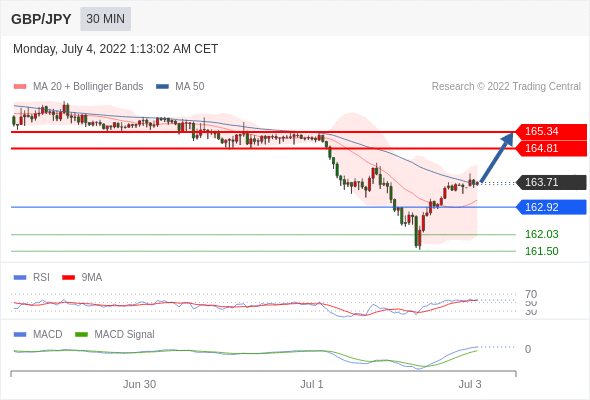
Task: Click the Research © 2022 Trading Central text
Action: click(x=506, y=87)
